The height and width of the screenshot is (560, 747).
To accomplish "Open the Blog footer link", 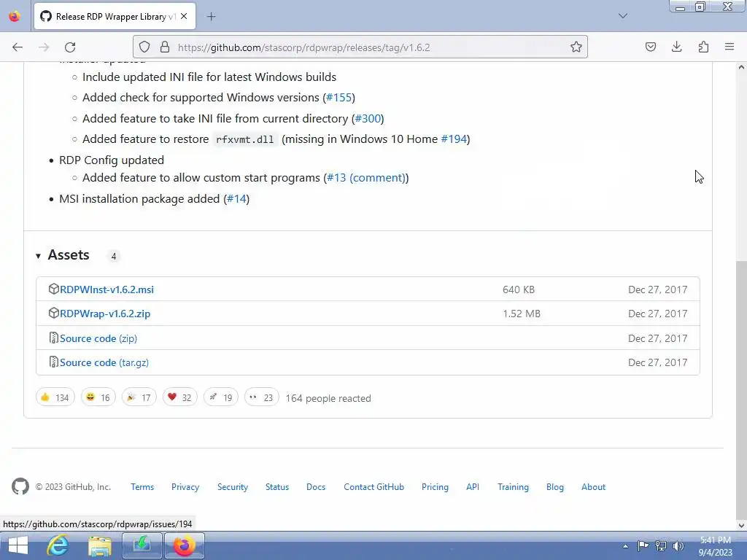I will (x=555, y=487).
